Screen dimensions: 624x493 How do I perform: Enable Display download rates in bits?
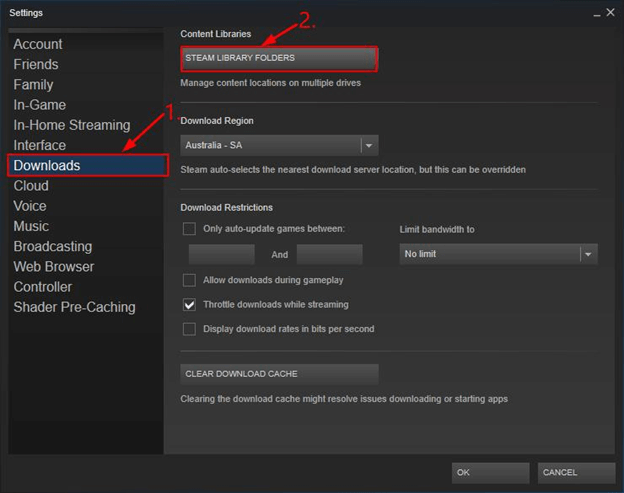[x=189, y=329]
